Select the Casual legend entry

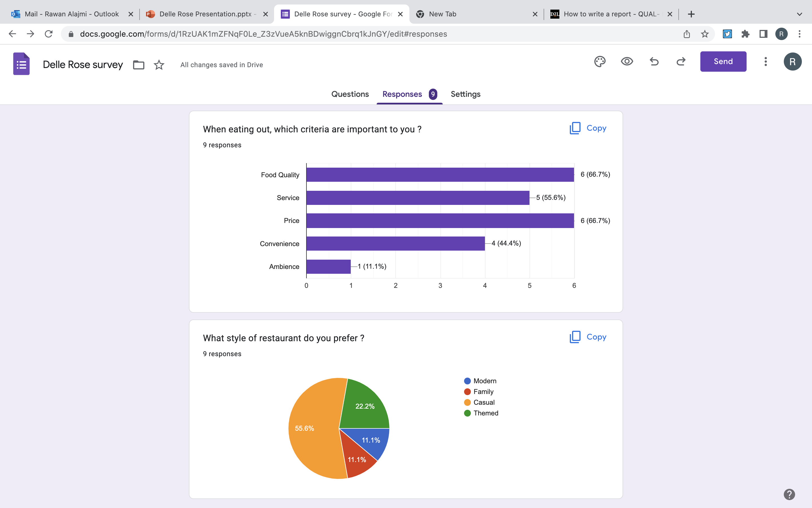point(479,402)
